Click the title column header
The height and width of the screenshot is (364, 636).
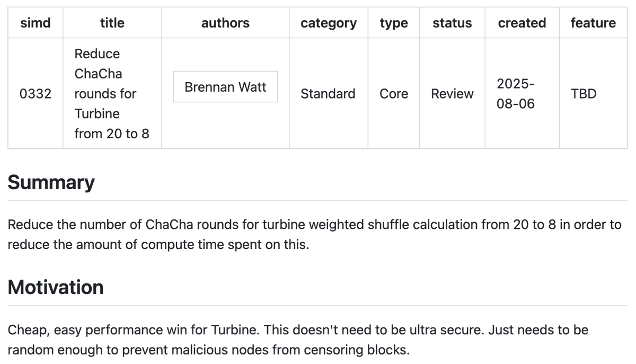112,23
